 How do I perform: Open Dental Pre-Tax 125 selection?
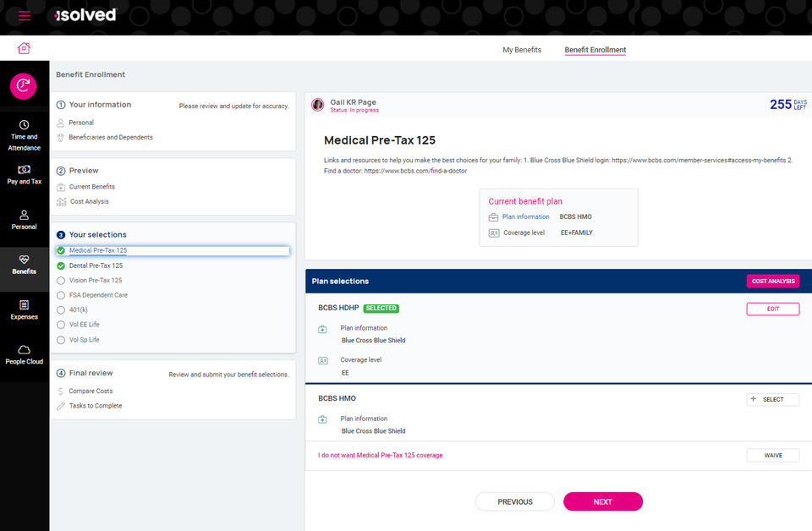pyautogui.click(x=96, y=265)
